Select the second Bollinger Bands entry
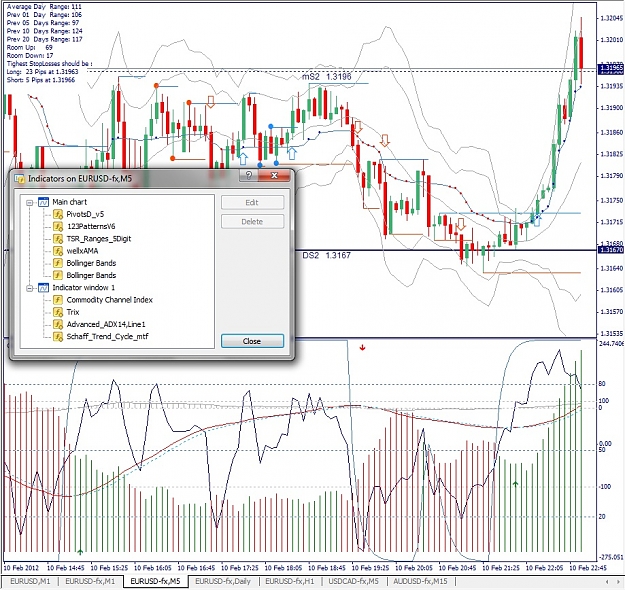Screen dimensions: 625x590 [91, 275]
